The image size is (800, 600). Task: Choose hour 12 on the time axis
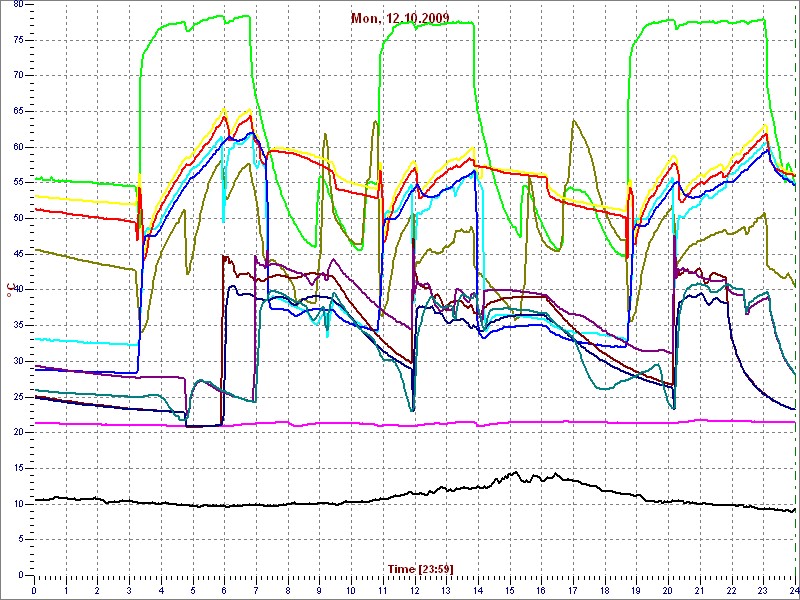click(414, 591)
